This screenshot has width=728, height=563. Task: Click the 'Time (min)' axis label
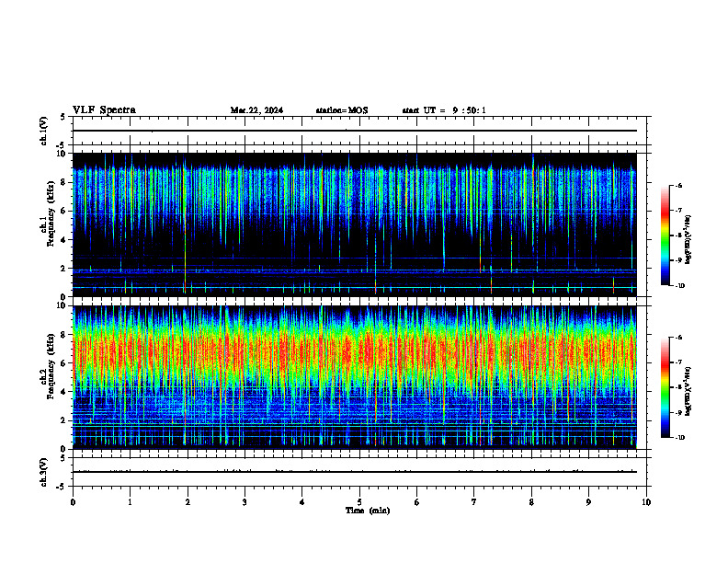tap(368, 511)
